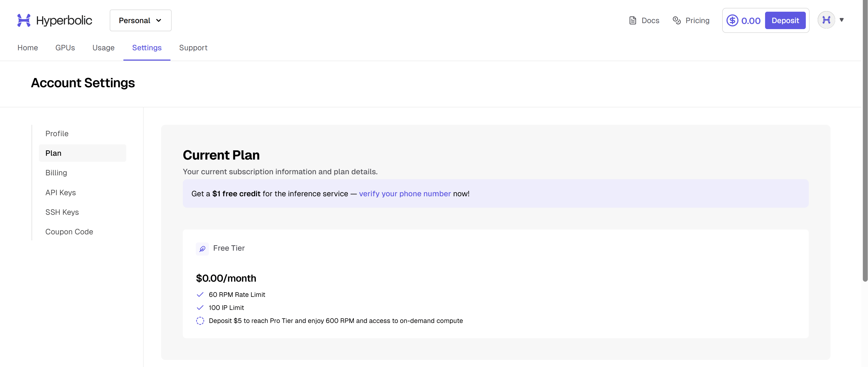Click the Current Plan heading
The height and width of the screenshot is (367, 868).
tap(221, 155)
